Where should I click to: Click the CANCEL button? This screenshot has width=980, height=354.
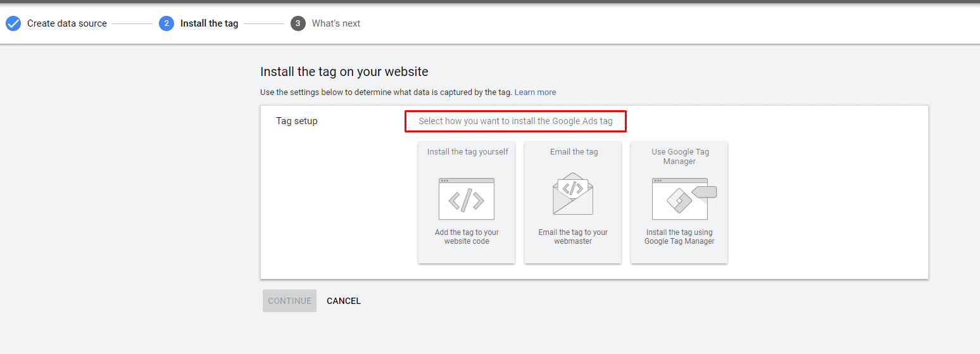coord(344,301)
